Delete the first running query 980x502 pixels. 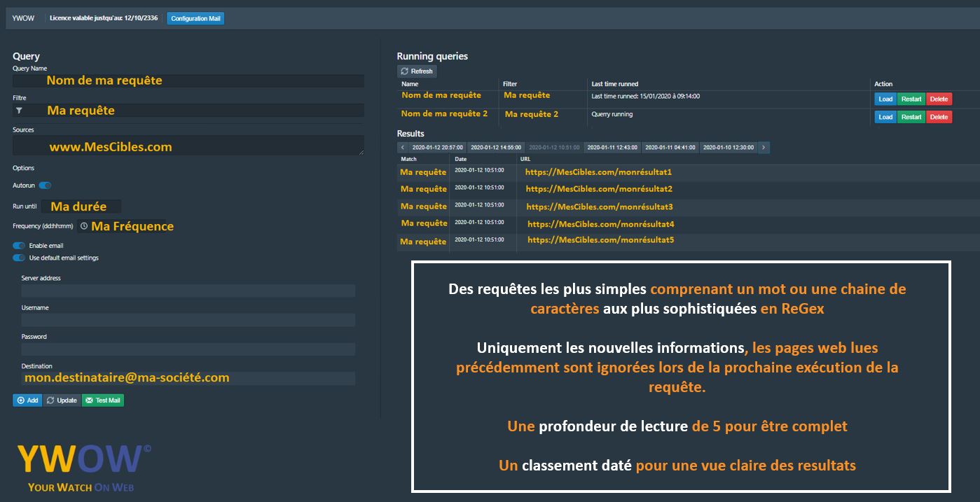pyautogui.click(x=939, y=99)
